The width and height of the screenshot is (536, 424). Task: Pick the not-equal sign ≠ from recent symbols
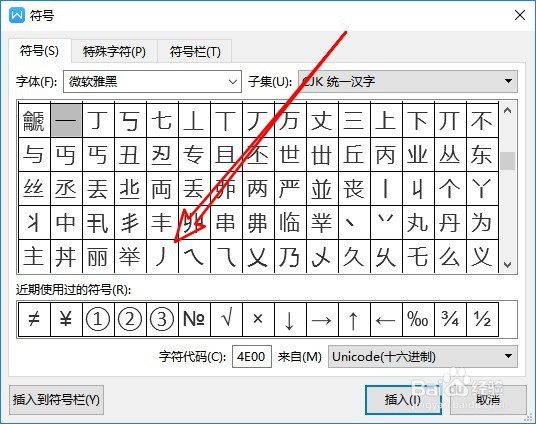[x=34, y=319]
